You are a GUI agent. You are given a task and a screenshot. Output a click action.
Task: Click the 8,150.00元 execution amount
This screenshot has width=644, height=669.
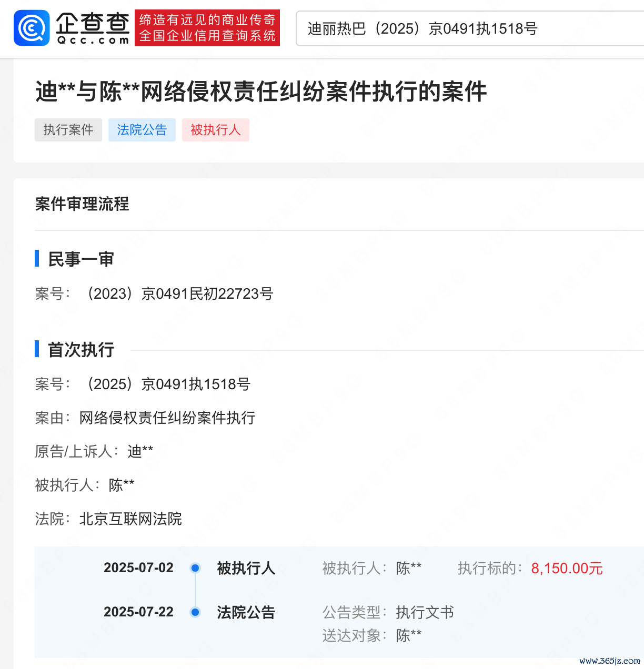coord(567,568)
